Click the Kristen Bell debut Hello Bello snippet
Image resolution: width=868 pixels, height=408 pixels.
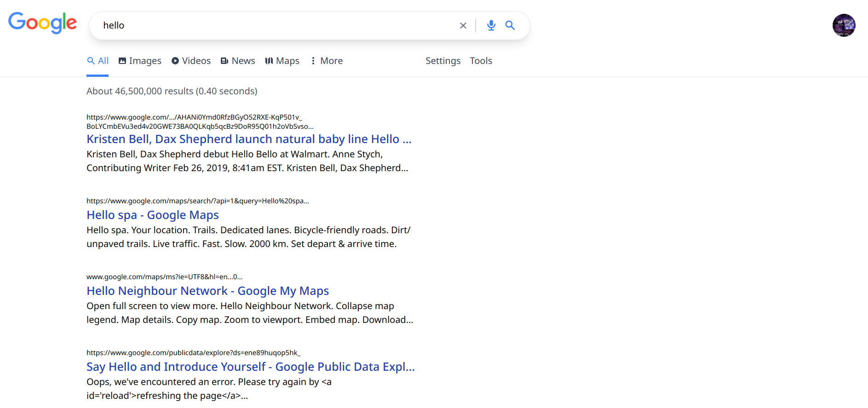point(247,161)
